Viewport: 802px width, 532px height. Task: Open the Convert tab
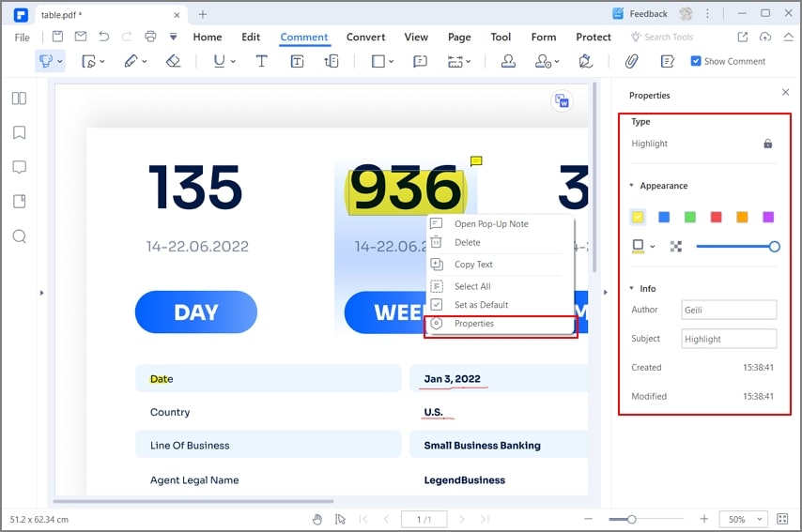pos(365,37)
